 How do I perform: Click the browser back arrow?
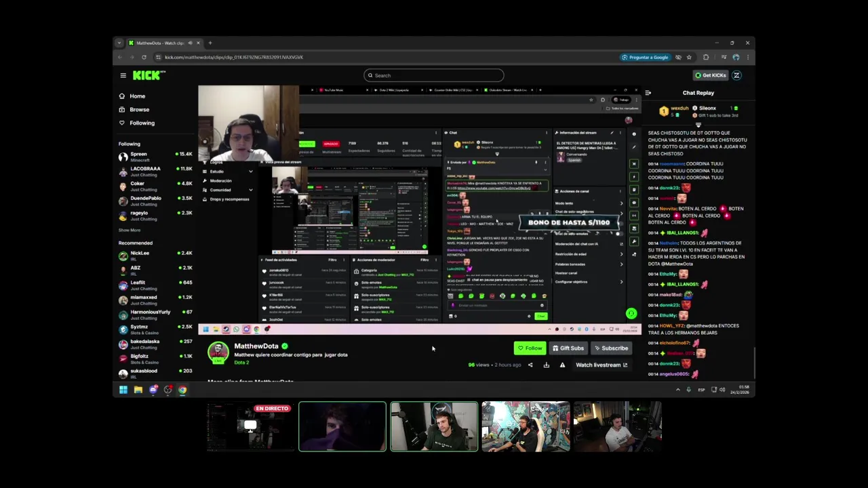[x=119, y=57]
